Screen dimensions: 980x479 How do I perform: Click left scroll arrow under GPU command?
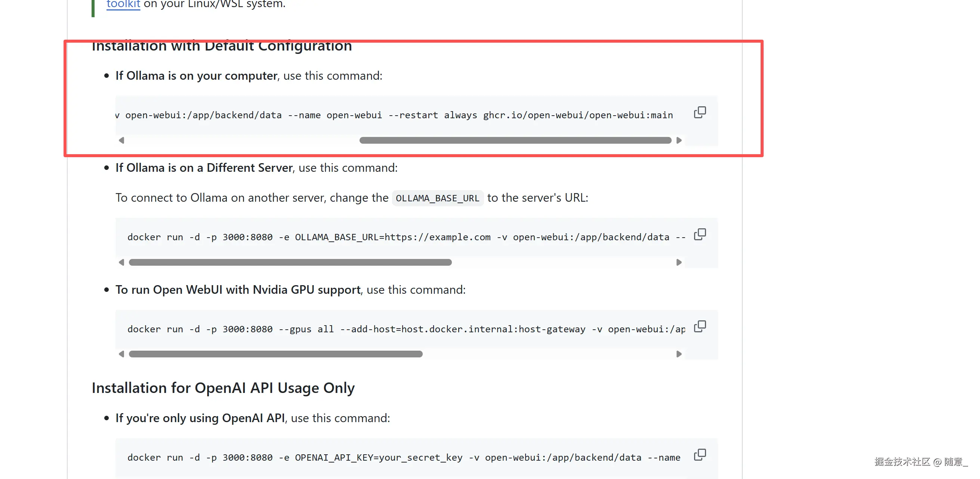tap(121, 354)
